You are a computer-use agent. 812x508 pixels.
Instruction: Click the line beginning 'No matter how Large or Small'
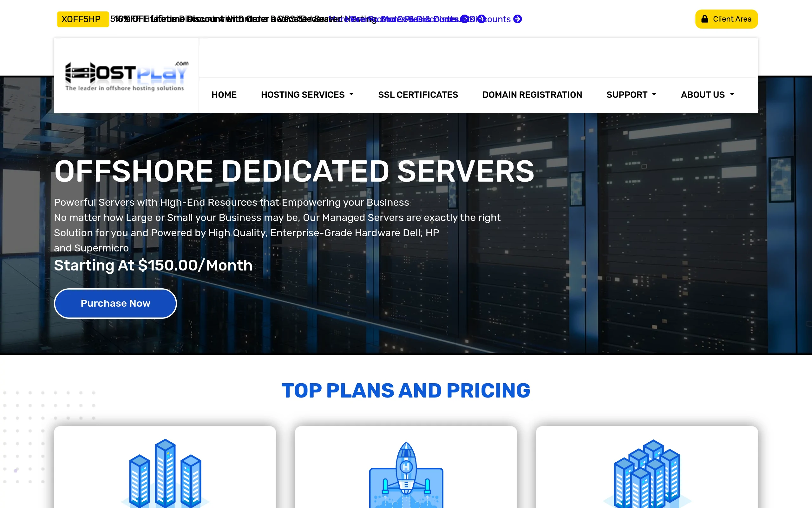tap(277, 218)
